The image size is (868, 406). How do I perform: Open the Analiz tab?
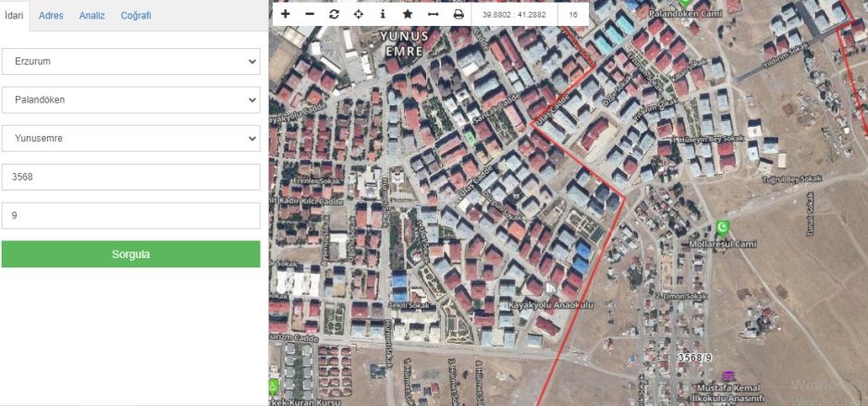92,16
